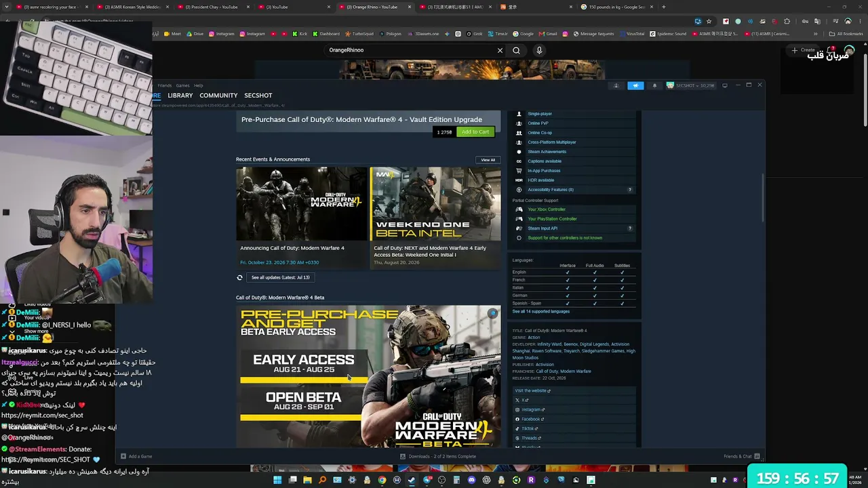Switch to the 150 pounds in kg Google tab
Viewport: 868px width, 488px height.
coord(617,7)
